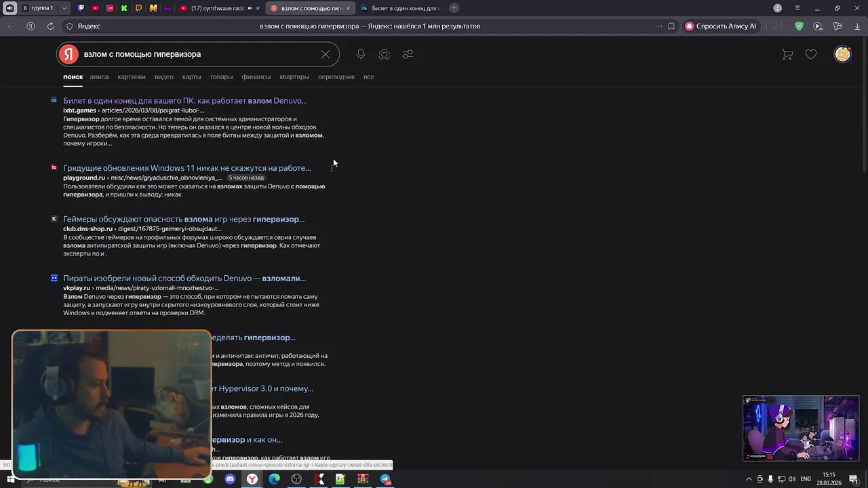Image resolution: width=868 pixels, height=488 pixels.
Task: Open the browser hamburger menu
Action: click(797, 8)
